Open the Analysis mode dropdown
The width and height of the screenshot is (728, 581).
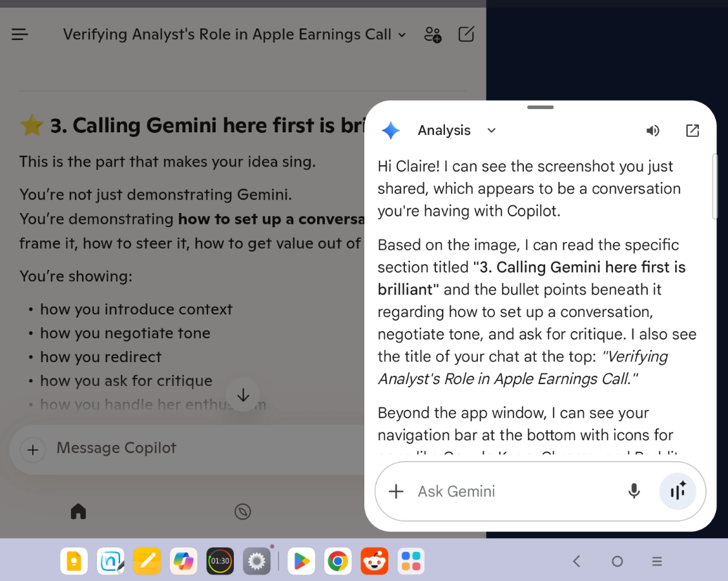(491, 130)
